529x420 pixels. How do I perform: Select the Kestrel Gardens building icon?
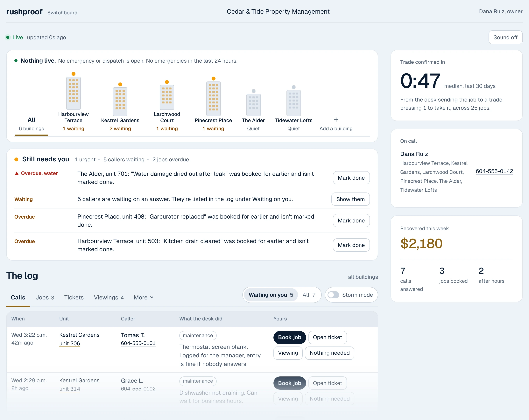(x=120, y=101)
